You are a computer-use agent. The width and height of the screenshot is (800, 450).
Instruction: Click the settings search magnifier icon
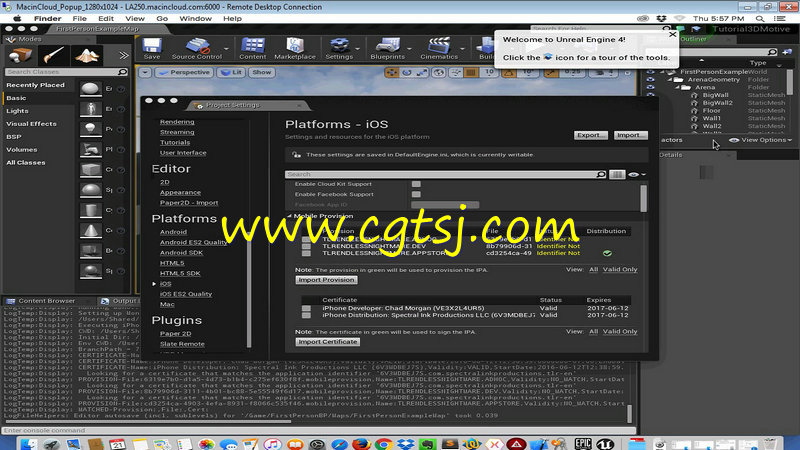click(x=601, y=174)
